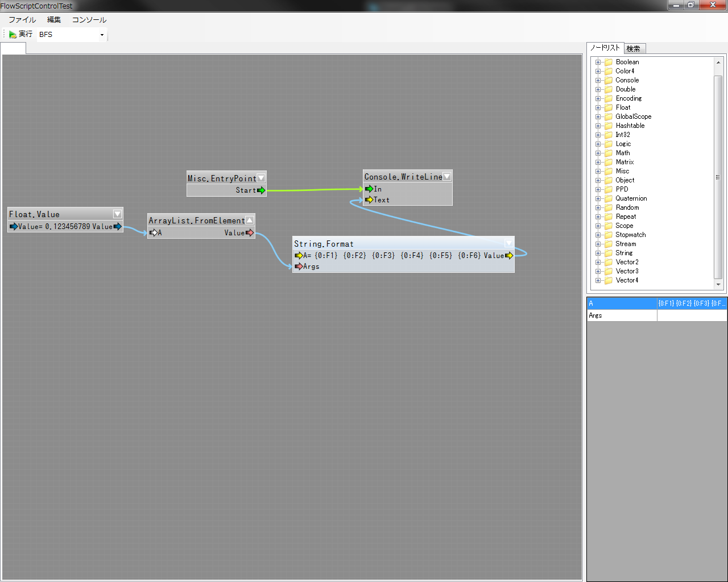Select the Args property row
728x582 pixels.
[x=622, y=315]
